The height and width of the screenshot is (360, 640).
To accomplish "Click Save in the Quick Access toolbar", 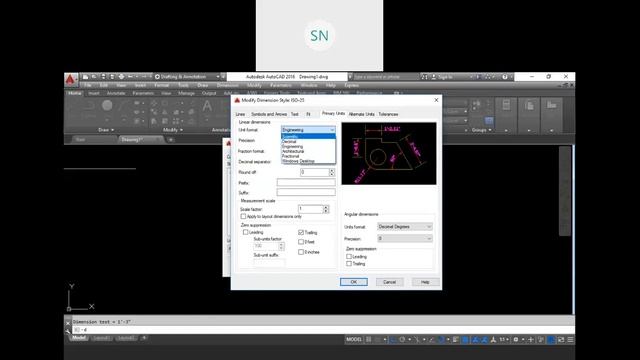I will click(x=103, y=77).
